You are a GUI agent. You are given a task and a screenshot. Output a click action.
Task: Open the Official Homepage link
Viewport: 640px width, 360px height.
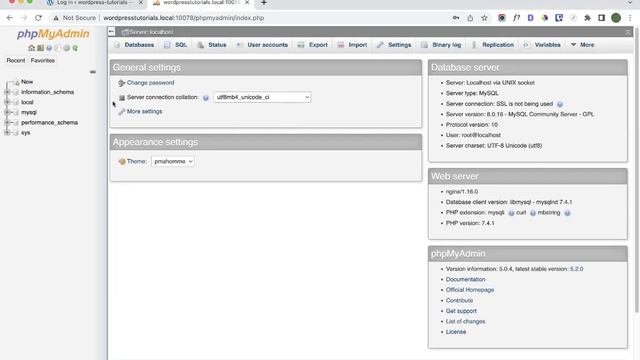coord(470,290)
